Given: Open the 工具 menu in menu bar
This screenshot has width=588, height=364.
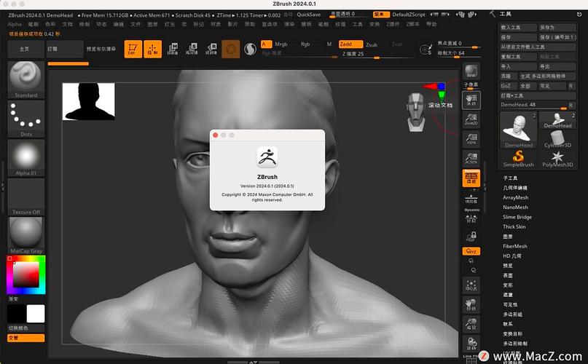Looking at the screenshot, I should (x=357, y=24).
